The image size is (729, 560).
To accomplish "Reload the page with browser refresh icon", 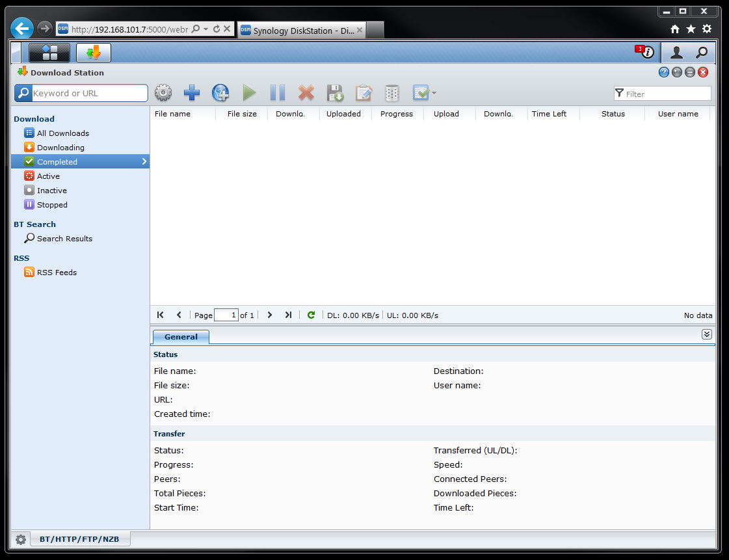I will tap(216, 29).
